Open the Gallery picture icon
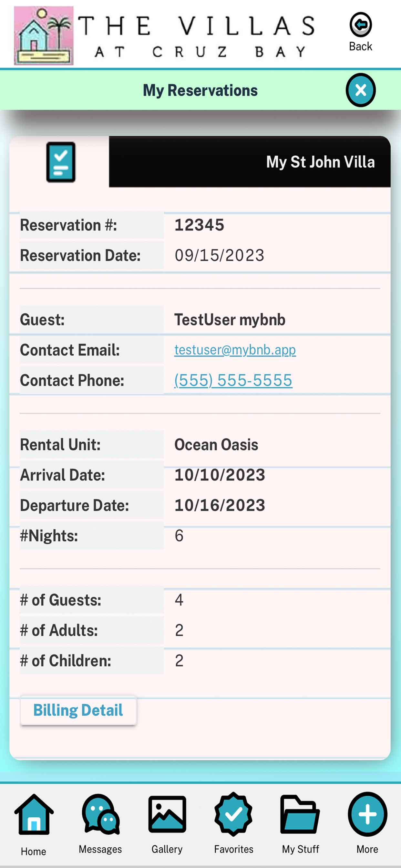 (167, 814)
